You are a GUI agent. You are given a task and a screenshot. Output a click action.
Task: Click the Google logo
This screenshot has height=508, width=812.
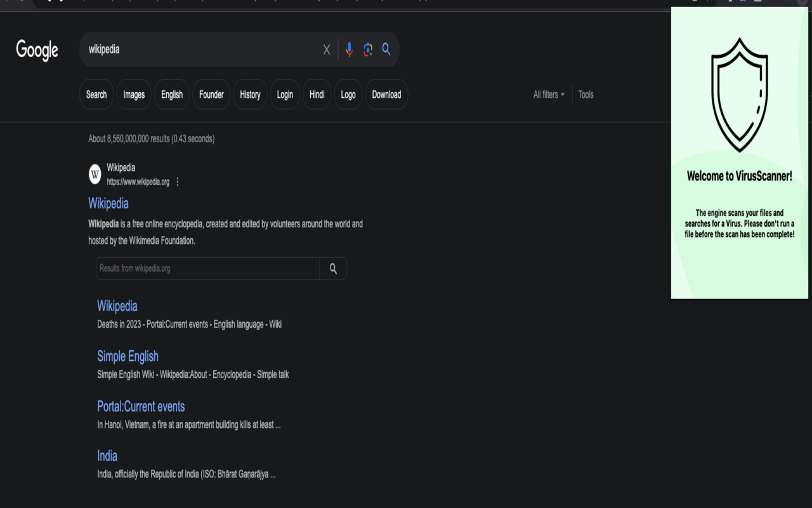point(37,51)
